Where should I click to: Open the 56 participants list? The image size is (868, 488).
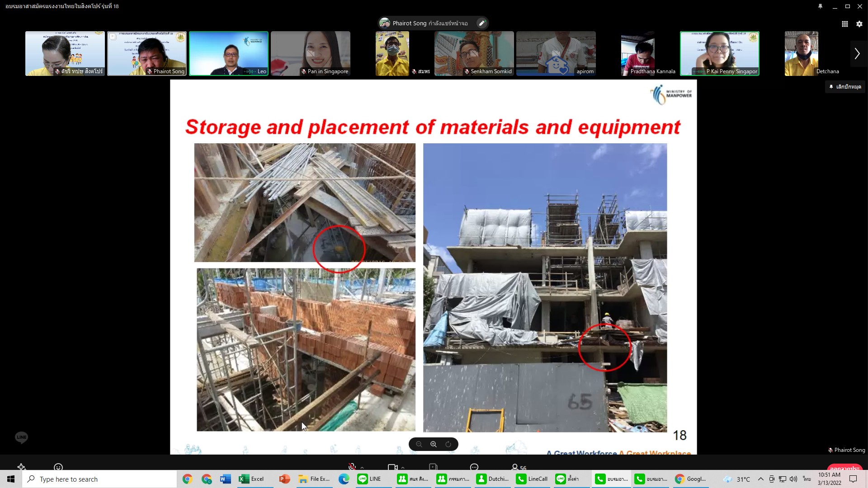coord(519,468)
